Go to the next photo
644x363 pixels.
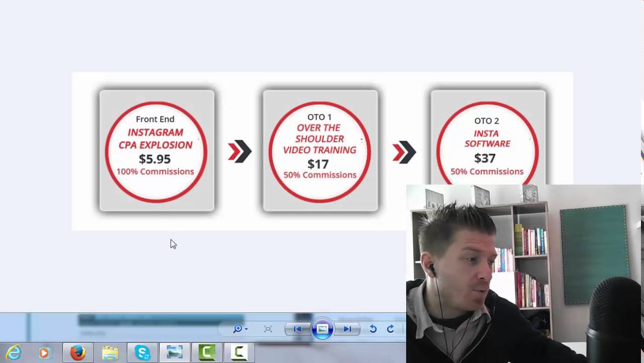[347, 329]
